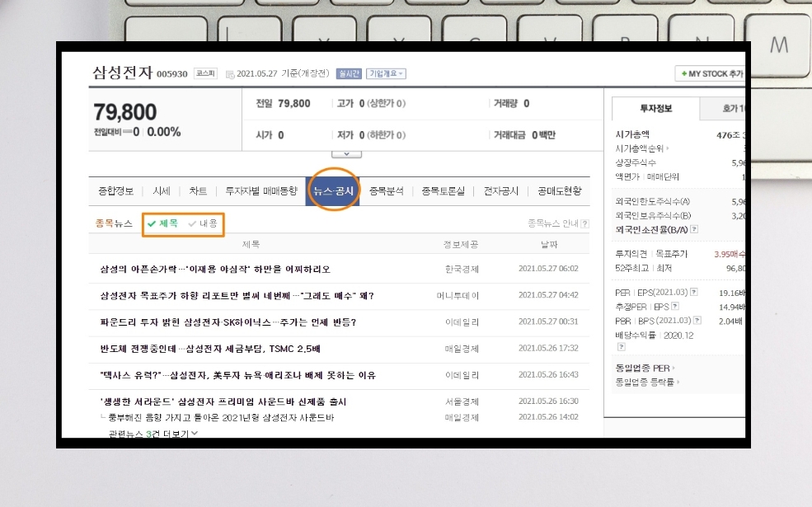812x507 pixels.
Task: Expand 관련뉴스 3건 더보기
Action: point(153,434)
